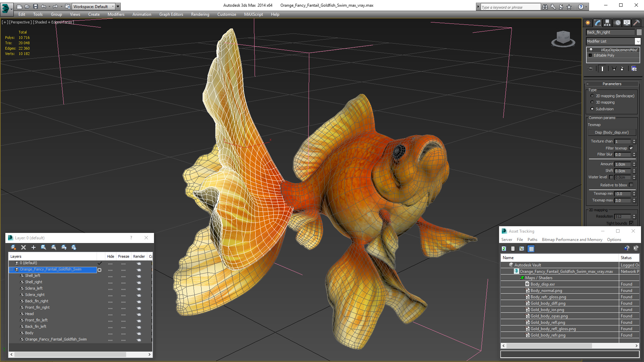Toggle VRayDisplacementMod lightbulb on/off
644x362 pixels.
tap(591, 50)
